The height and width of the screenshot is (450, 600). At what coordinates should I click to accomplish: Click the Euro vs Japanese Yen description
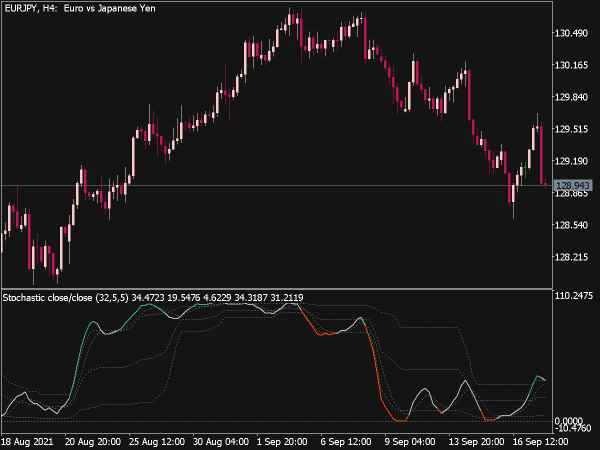(109, 8)
